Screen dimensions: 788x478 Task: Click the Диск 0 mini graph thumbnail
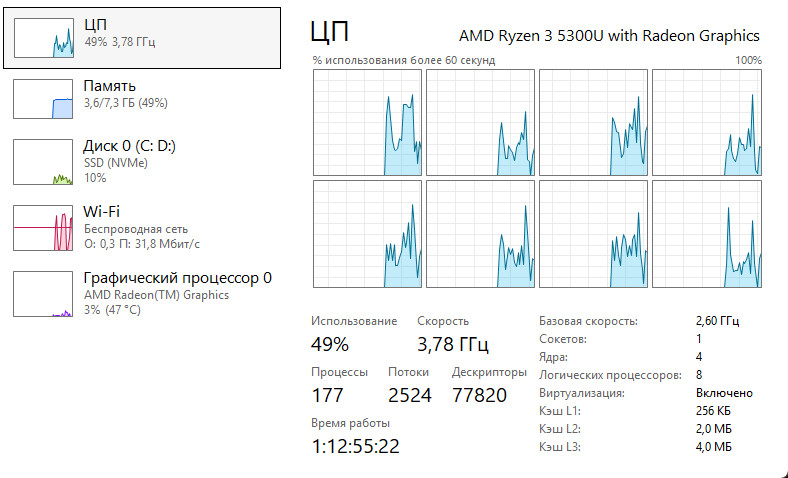(43, 162)
